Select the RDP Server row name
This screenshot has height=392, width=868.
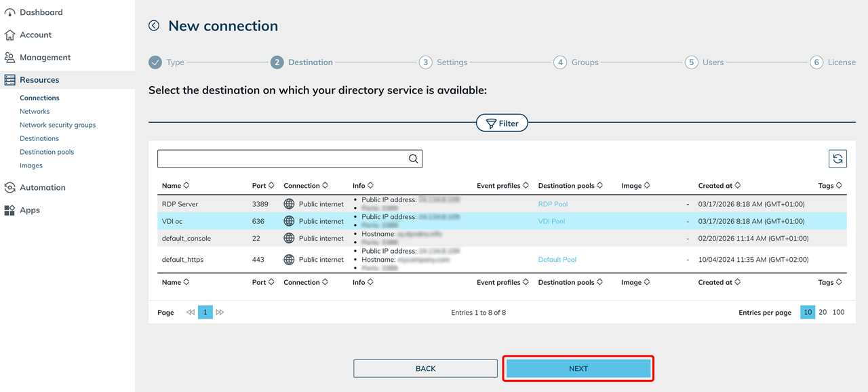click(x=180, y=204)
